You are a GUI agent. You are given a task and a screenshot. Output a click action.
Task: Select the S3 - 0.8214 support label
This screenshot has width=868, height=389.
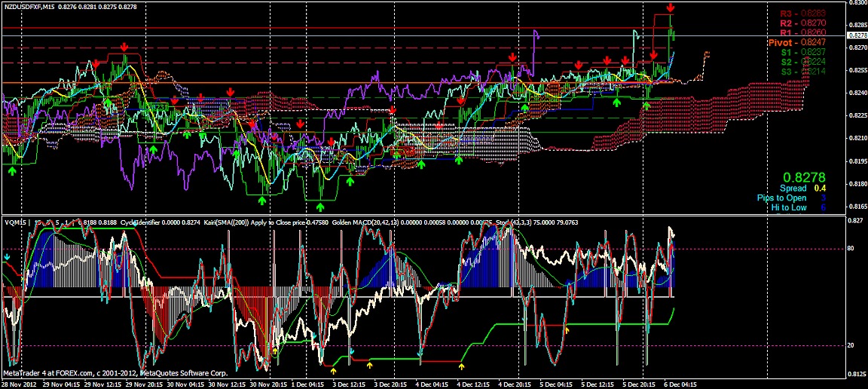coord(804,72)
